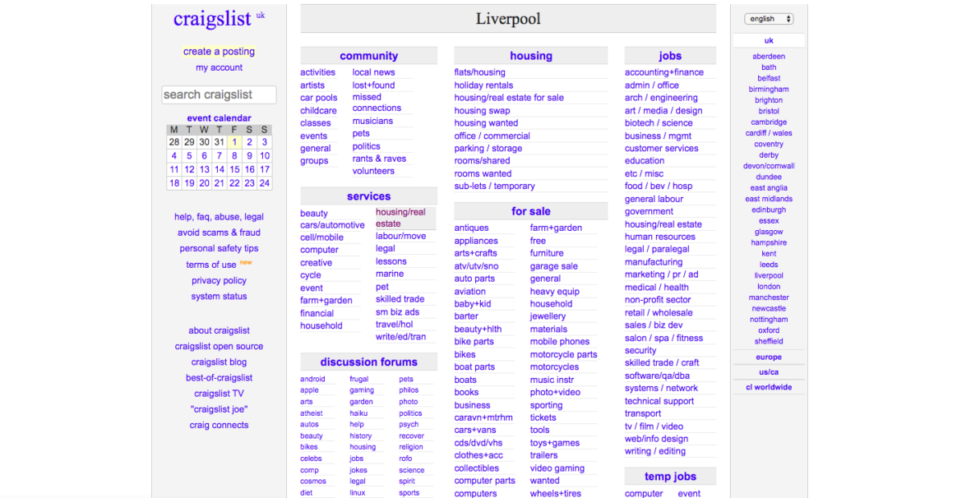Image resolution: width=980 pixels, height=498 pixels.
Task: Switch to london city site
Action: 769,287
